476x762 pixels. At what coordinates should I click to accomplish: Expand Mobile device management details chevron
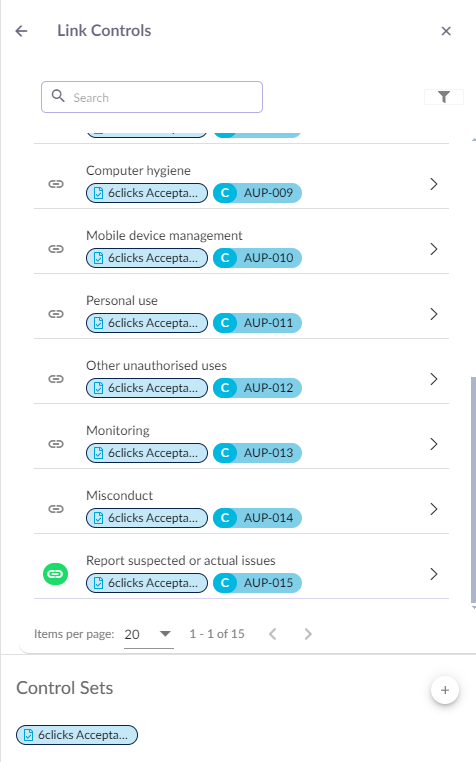[434, 249]
